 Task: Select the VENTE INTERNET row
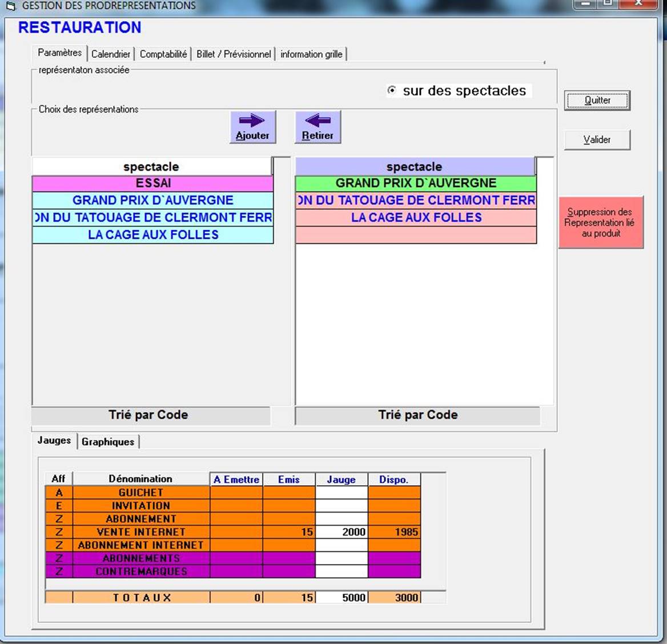(232, 532)
